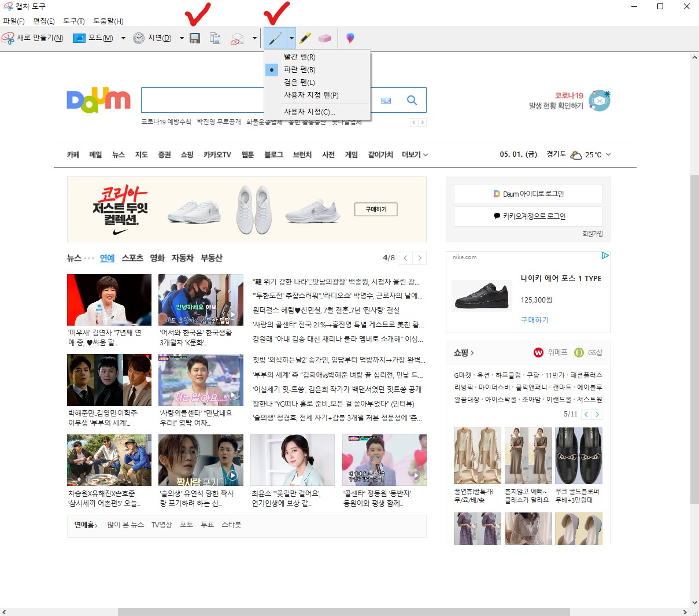This screenshot has width=699, height=616.
Task: Click the Daum logo
Action: point(98,100)
